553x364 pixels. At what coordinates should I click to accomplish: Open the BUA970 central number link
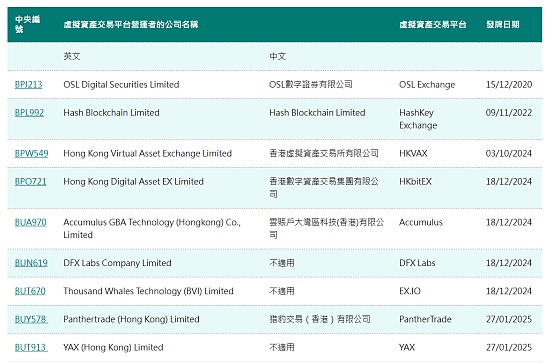30,223
